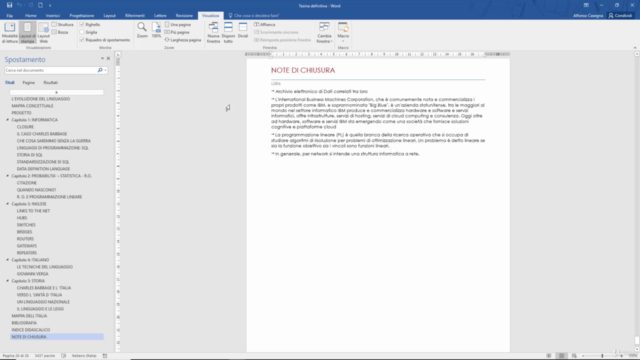Click search magnifier in navigation pane

pos(100,70)
